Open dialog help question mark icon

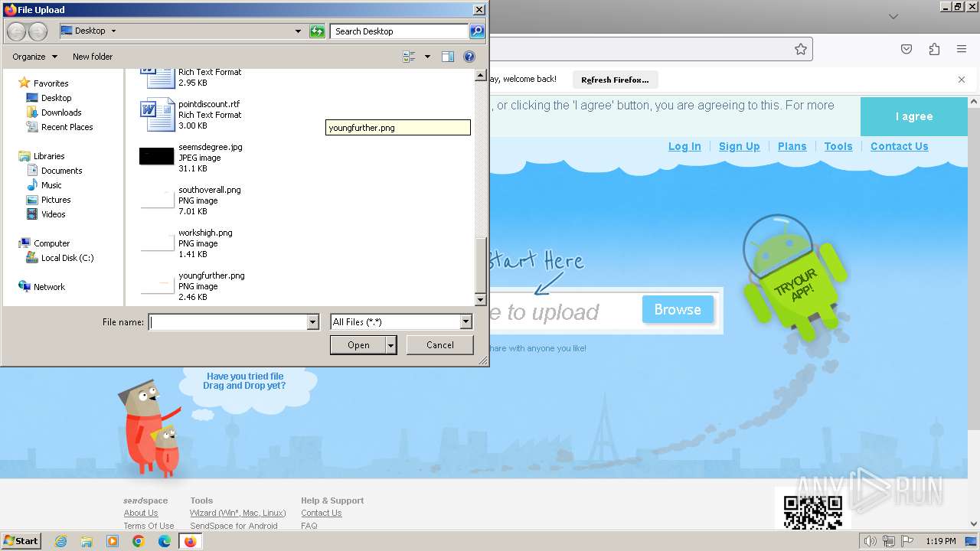point(469,57)
